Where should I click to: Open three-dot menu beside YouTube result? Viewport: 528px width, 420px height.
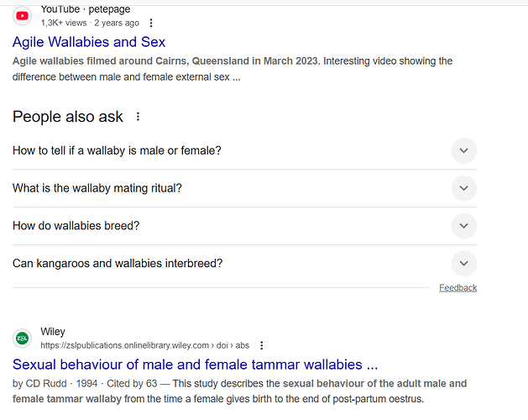(x=151, y=24)
